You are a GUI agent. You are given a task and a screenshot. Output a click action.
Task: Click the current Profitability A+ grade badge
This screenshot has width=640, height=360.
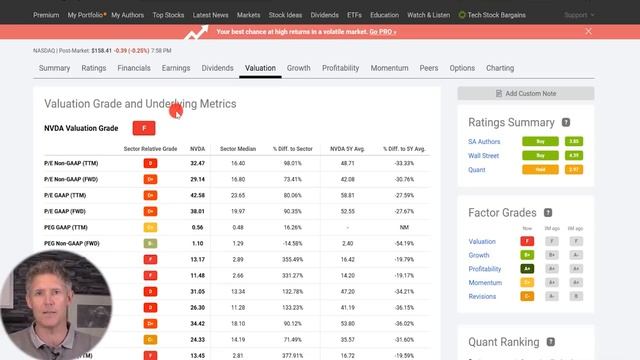coord(527,269)
